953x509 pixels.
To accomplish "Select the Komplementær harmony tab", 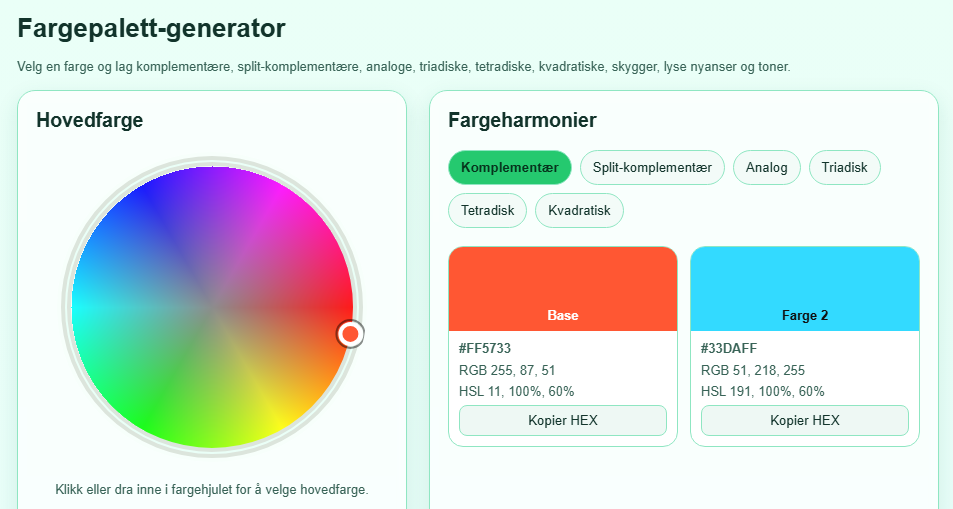I will (x=509, y=167).
